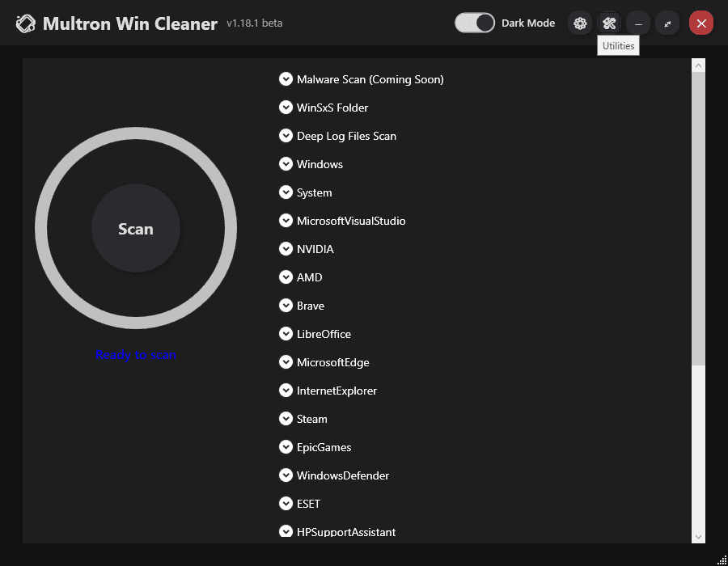This screenshot has width=728, height=566.
Task: Select the 'EpicGames' list label
Action: point(324,448)
